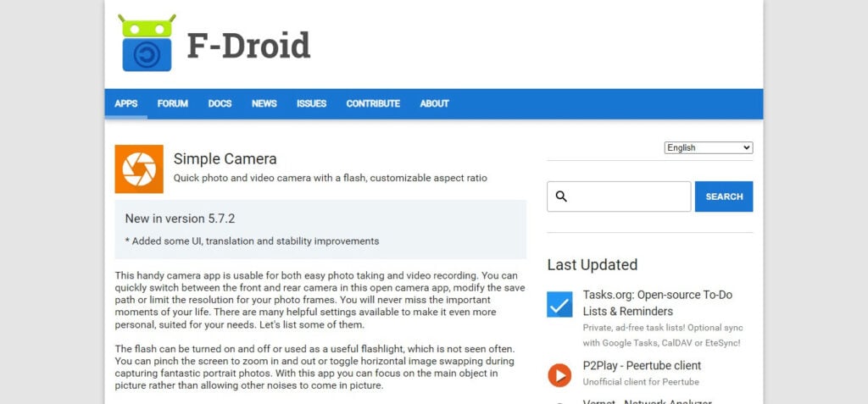The width and height of the screenshot is (868, 404).
Task: Open the About page
Action: pos(434,103)
